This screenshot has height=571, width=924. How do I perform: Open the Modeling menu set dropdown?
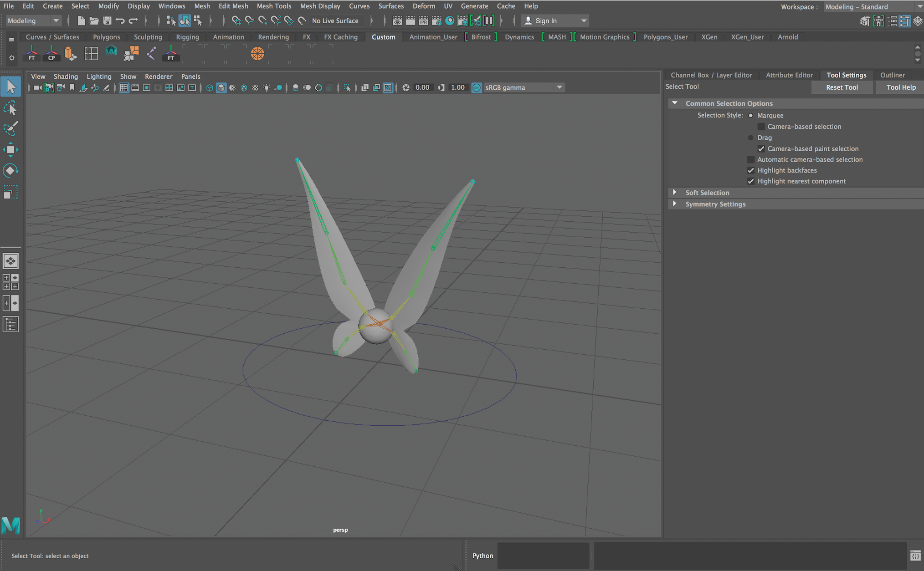click(x=33, y=20)
